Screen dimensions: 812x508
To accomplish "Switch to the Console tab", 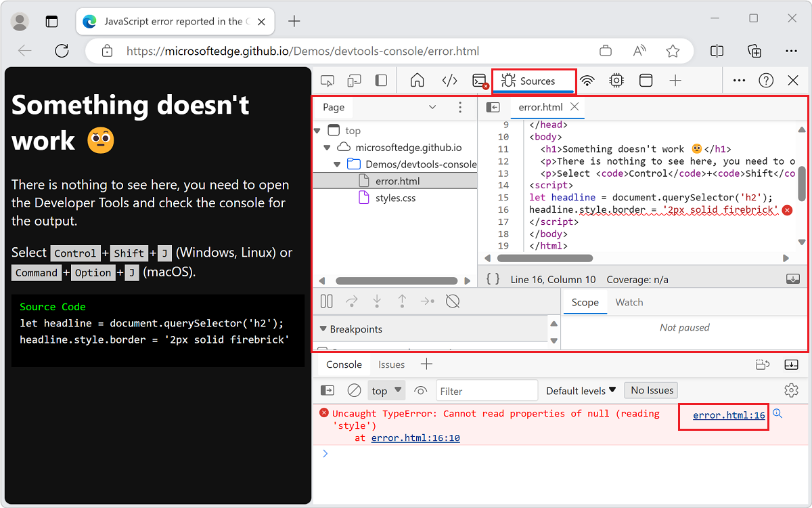I will pyautogui.click(x=343, y=364).
